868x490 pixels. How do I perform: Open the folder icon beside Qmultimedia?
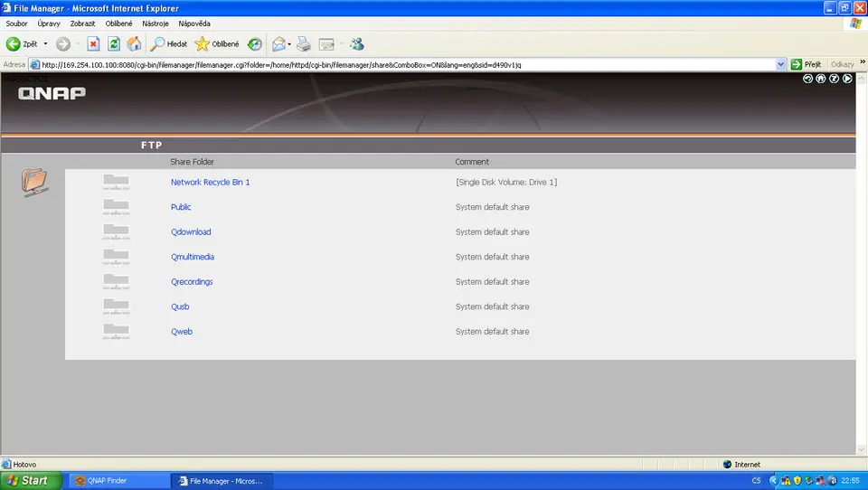coord(116,257)
